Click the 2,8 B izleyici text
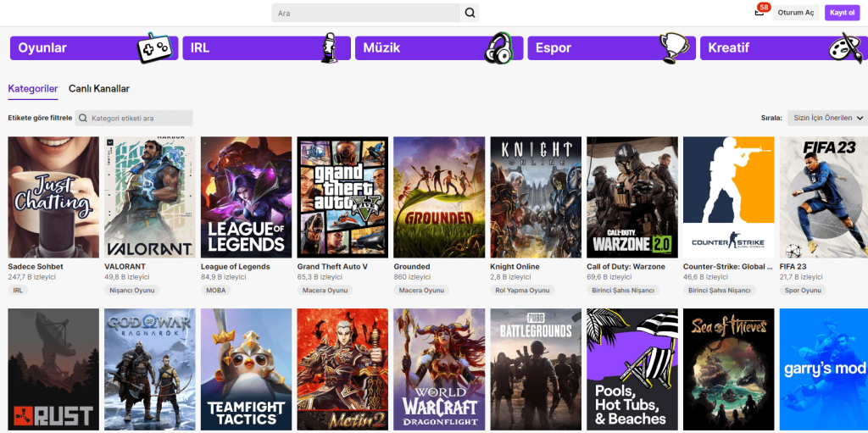 pyautogui.click(x=510, y=277)
